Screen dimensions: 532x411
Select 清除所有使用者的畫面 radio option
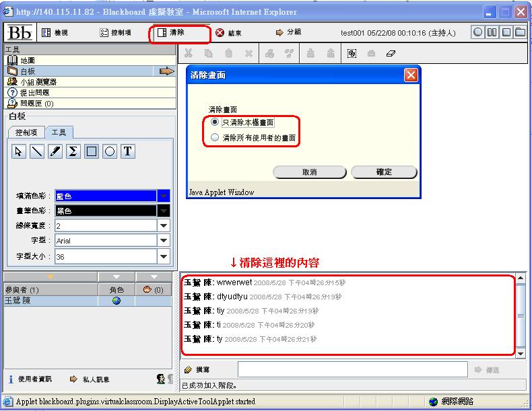(215, 137)
